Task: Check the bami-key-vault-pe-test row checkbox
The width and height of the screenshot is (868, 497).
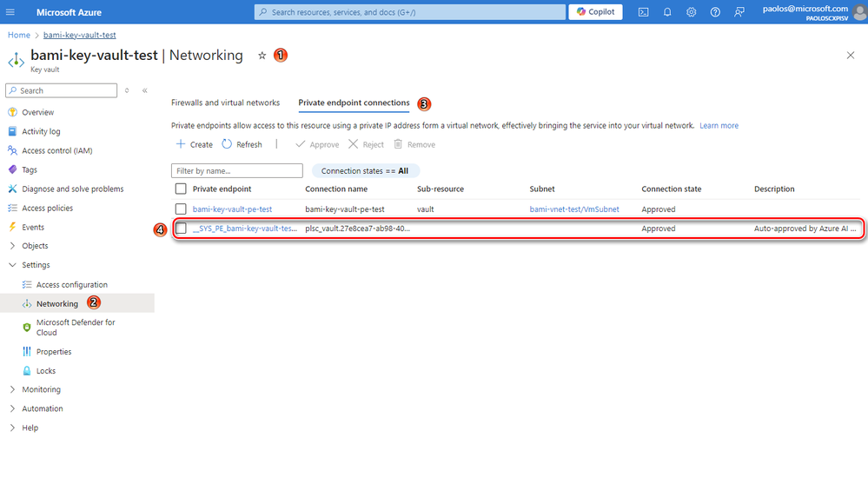Action: pos(181,209)
